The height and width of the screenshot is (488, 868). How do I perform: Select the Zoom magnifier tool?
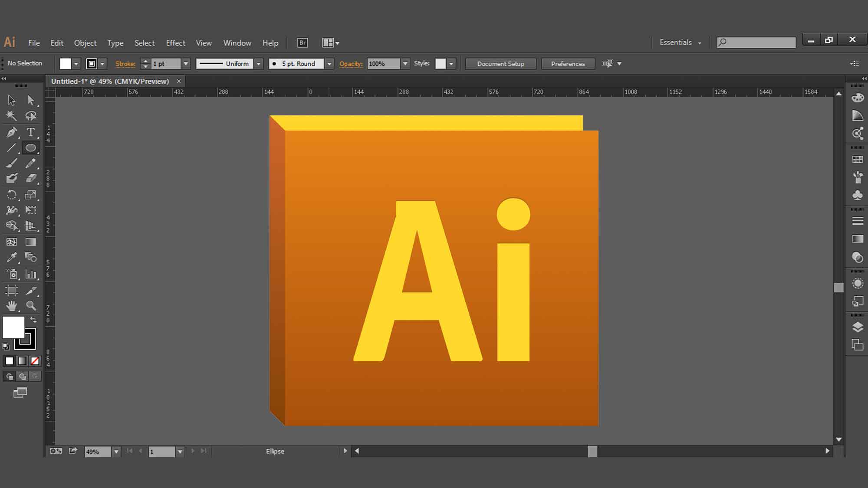coord(31,306)
